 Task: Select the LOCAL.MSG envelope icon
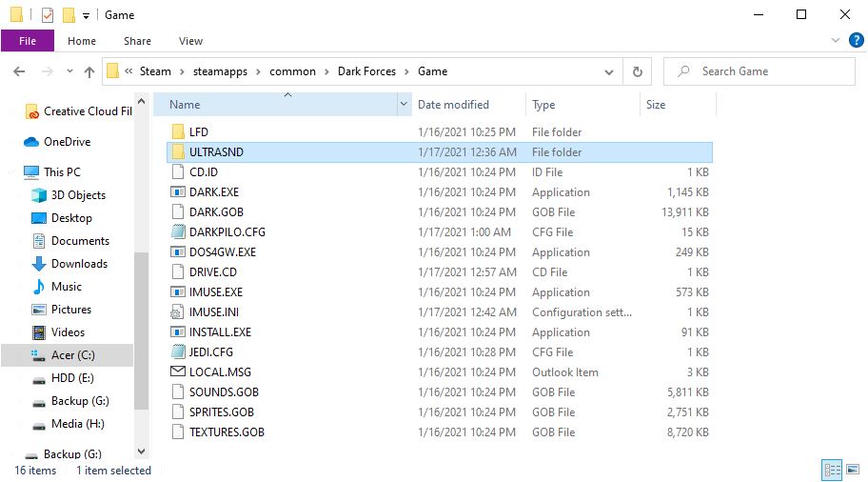(178, 372)
